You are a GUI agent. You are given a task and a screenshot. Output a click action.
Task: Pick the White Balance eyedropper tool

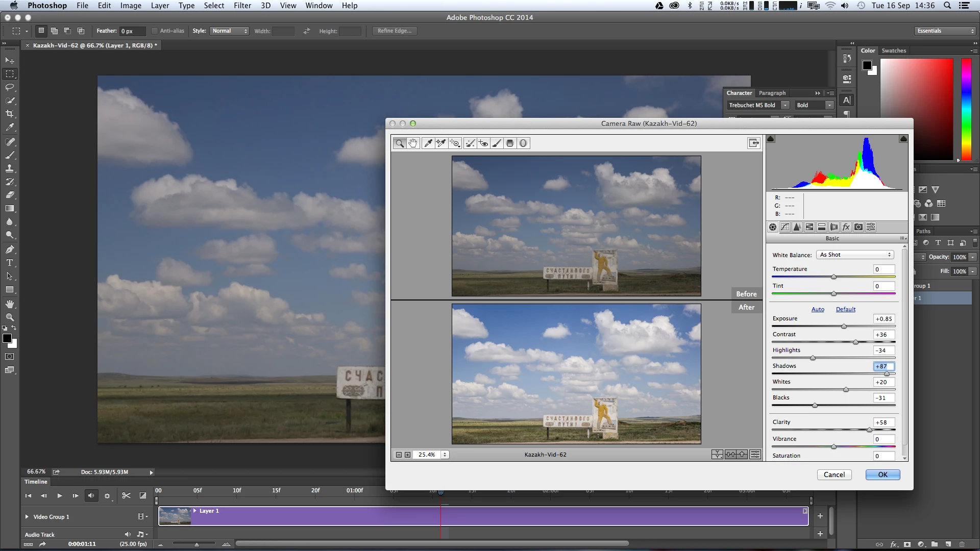pos(428,143)
